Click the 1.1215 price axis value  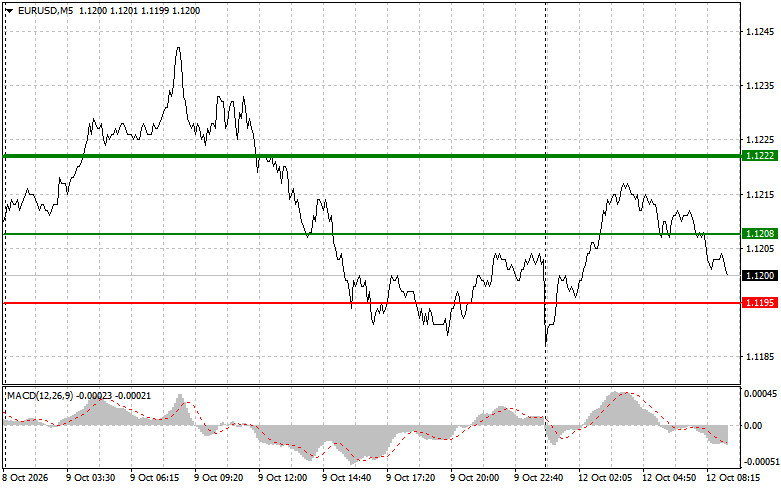tap(760, 195)
